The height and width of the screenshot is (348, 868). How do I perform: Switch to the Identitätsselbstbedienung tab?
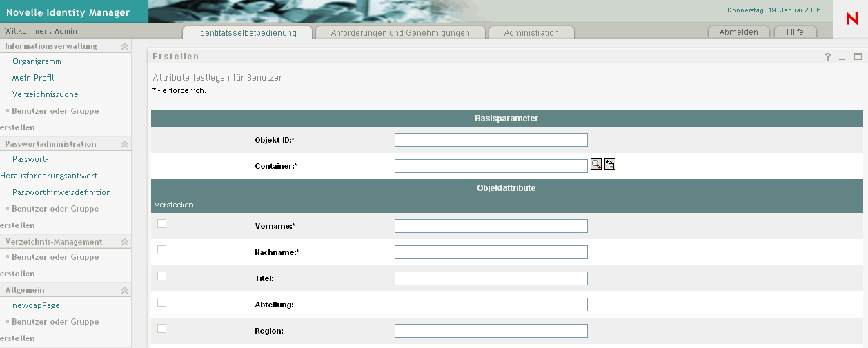tap(247, 32)
